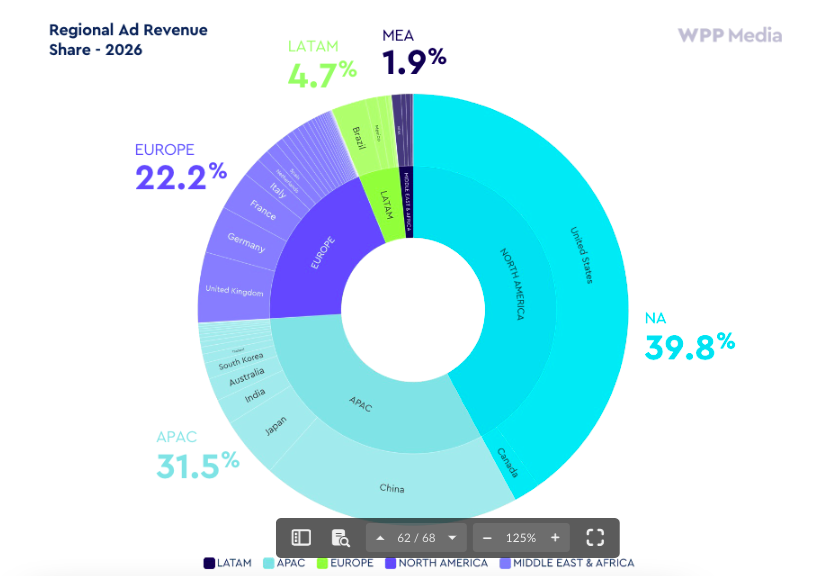
Task: Enter fullscreen mode
Action: tap(595, 538)
